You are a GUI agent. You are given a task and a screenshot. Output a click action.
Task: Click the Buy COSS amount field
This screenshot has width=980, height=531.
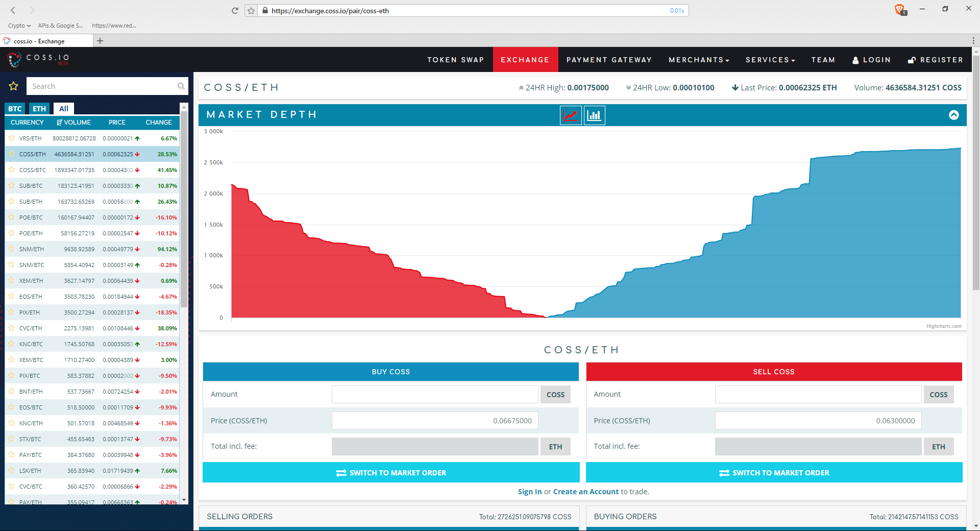point(435,394)
